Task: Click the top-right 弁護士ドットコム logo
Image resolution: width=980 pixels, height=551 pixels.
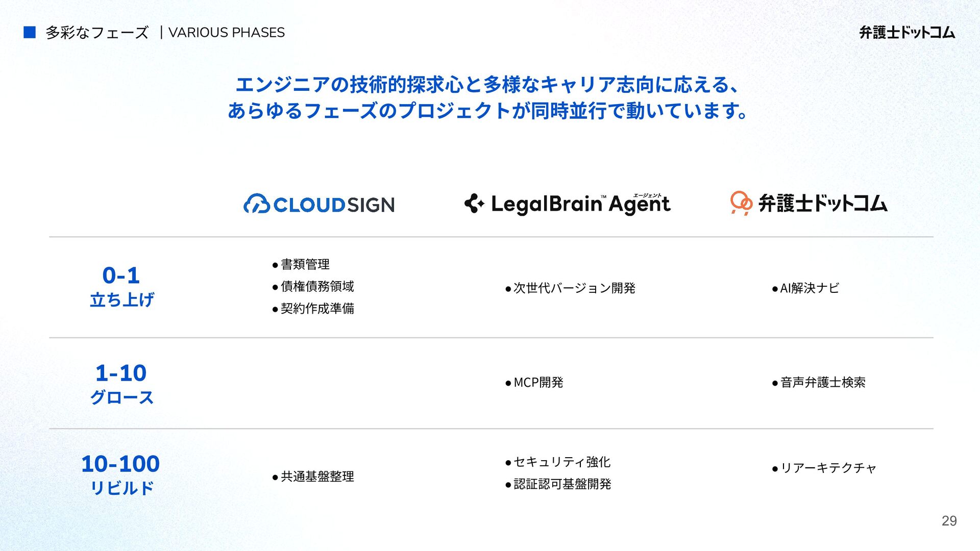Action: pos(906,33)
